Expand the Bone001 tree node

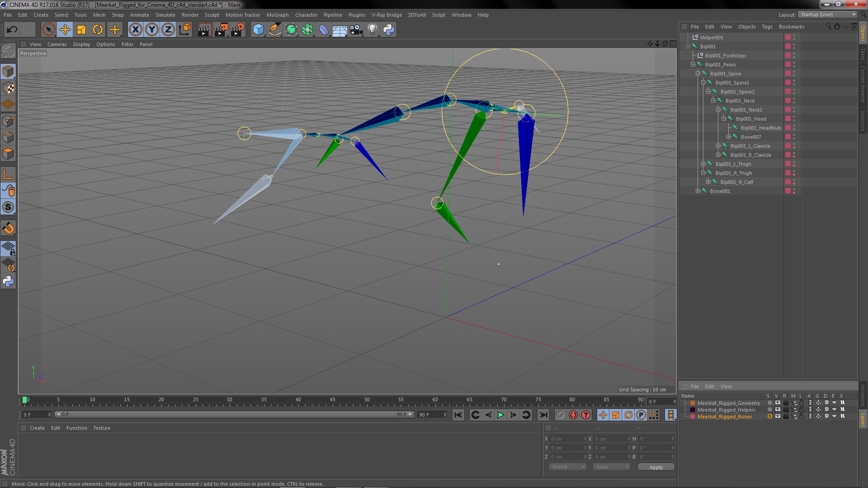[x=698, y=191]
